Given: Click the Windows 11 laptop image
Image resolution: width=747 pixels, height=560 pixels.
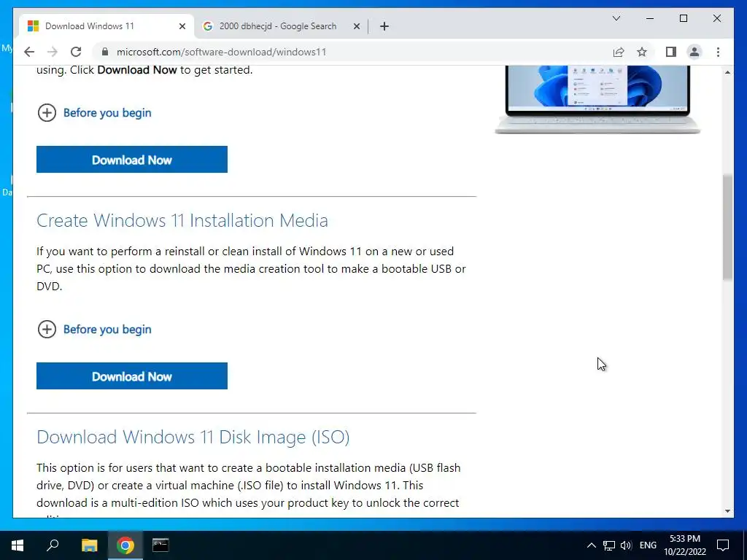Looking at the screenshot, I should coord(597,99).
